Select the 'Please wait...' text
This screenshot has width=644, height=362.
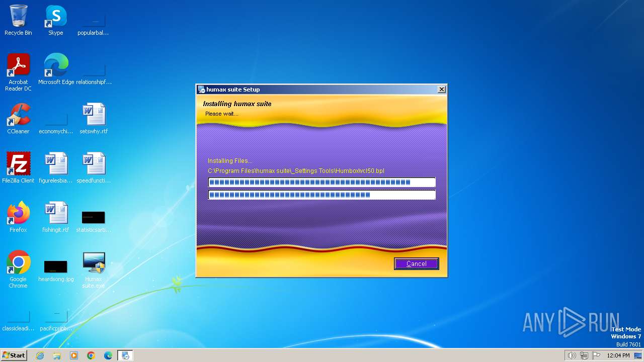222,114
